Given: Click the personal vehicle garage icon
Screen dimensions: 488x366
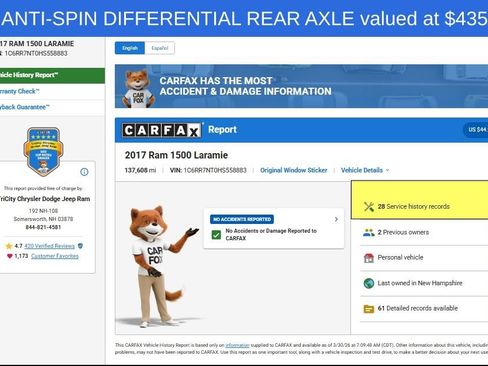Looking at the screenshot, I should tap(369, 258).
